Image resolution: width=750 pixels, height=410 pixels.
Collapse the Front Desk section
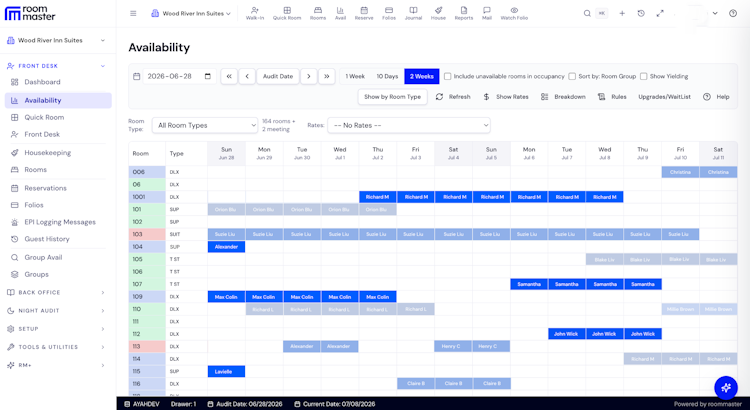click(56, 66)
